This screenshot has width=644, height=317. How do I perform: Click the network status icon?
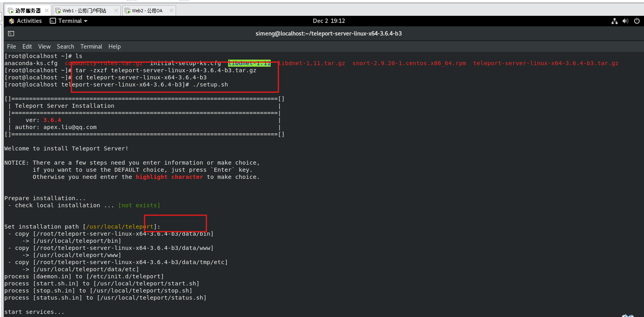point(614,21)
